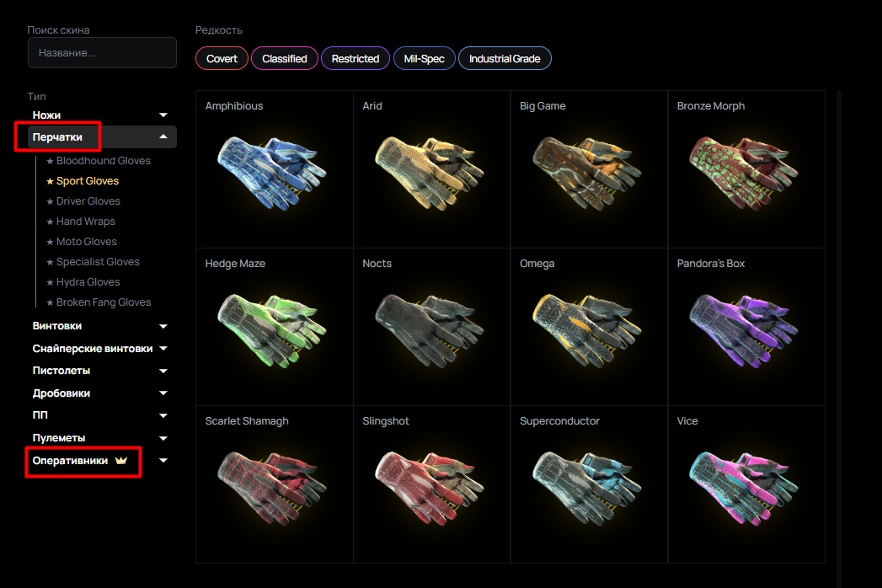The image size is (882, 588).
Task: Pick Broken Fang Gloves subcategory
Action: [99, 302]
